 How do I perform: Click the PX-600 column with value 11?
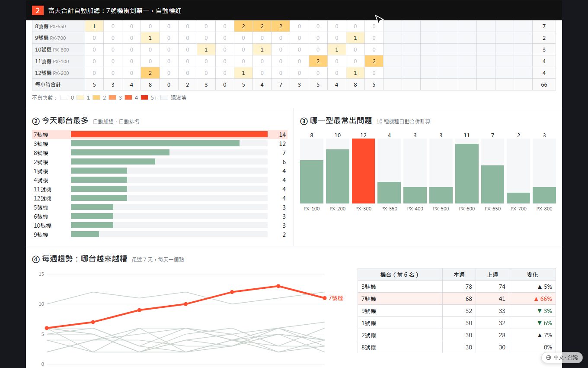tap(467, 174)
